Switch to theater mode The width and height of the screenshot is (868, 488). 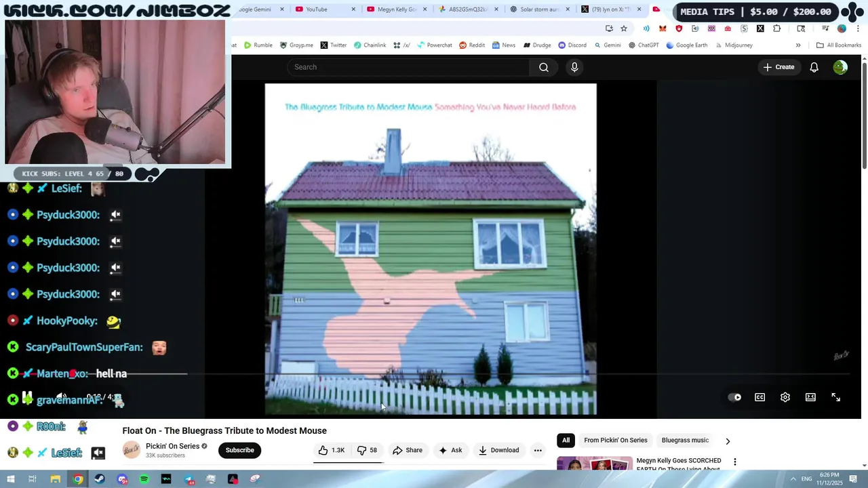810,397
